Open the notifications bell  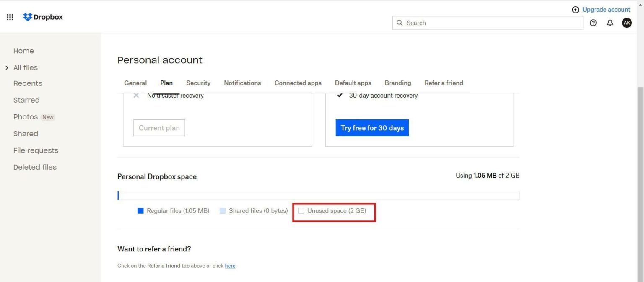point(610,23)
